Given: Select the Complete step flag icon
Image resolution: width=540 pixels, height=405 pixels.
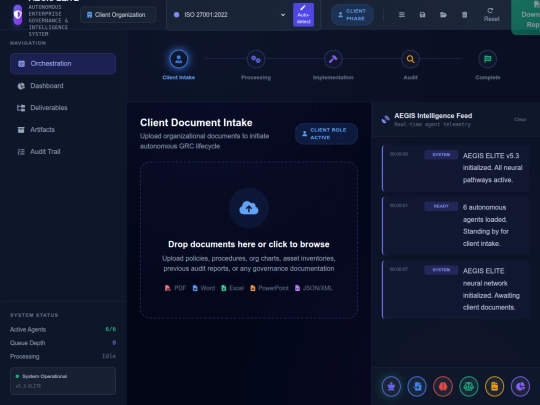Looking at the screenshot, I should click(x=487, y=59).
